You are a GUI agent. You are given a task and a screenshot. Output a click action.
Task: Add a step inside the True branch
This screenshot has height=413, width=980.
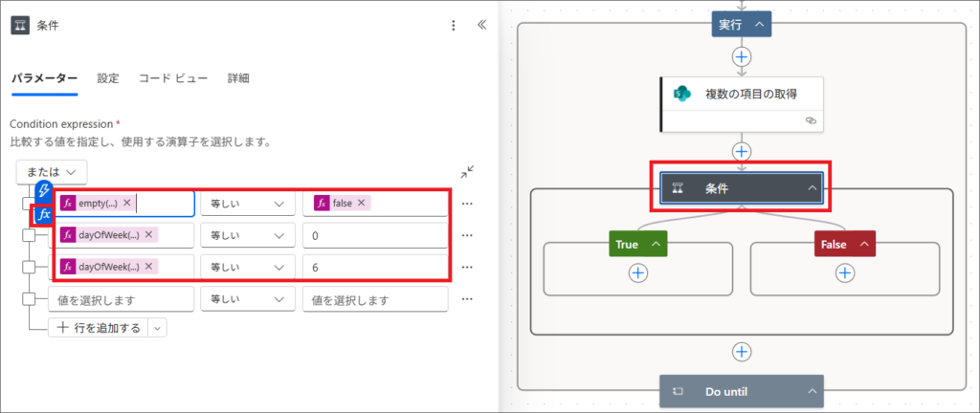[x=638, y=272]
